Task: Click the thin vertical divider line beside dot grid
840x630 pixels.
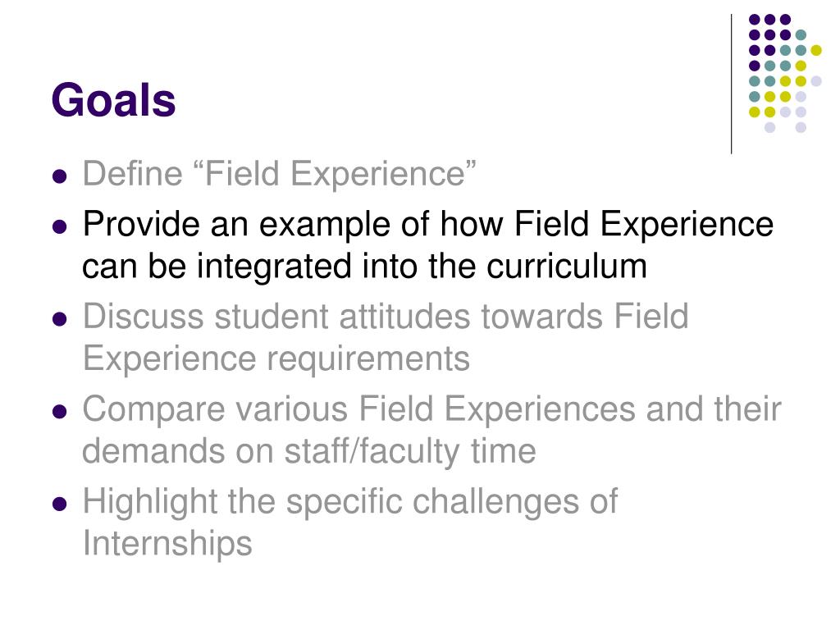Action: 731,84
